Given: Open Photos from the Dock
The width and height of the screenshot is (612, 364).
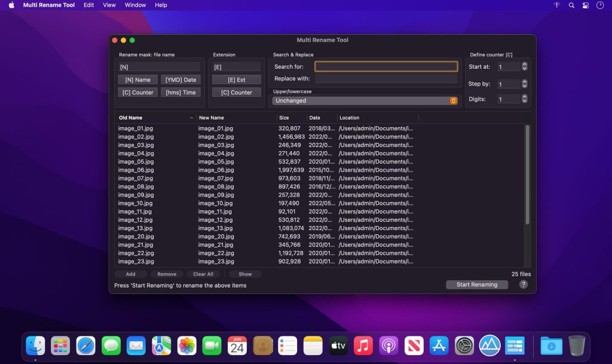Looking at the screenshot, I should (x=186, y=345).
